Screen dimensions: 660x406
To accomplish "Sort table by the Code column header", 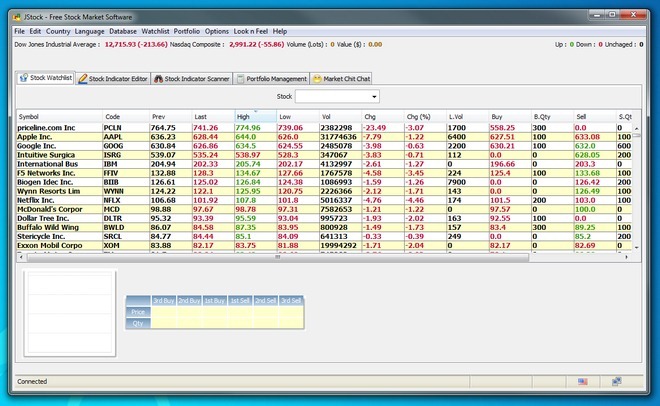I will pyautogui.click(x=126, y=117).
